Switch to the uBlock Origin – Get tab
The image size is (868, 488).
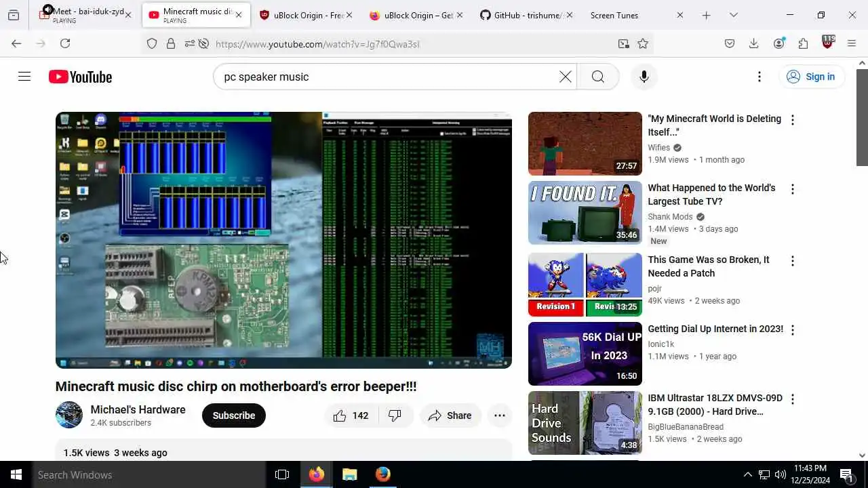(416, 15)
